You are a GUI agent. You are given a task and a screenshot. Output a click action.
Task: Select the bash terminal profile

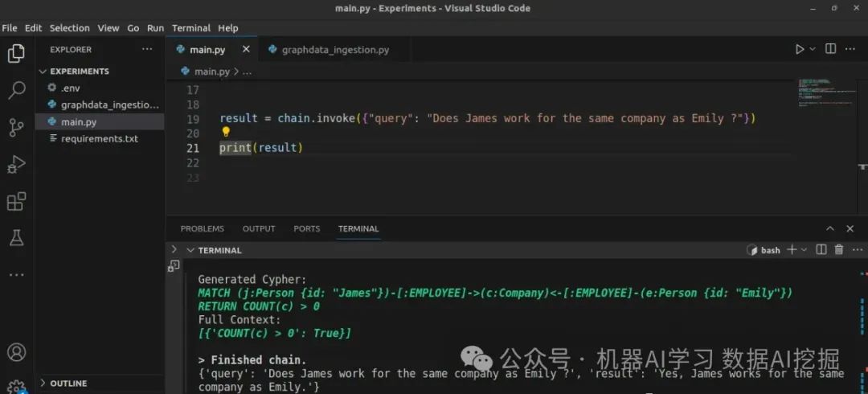(x=764, y=251)
